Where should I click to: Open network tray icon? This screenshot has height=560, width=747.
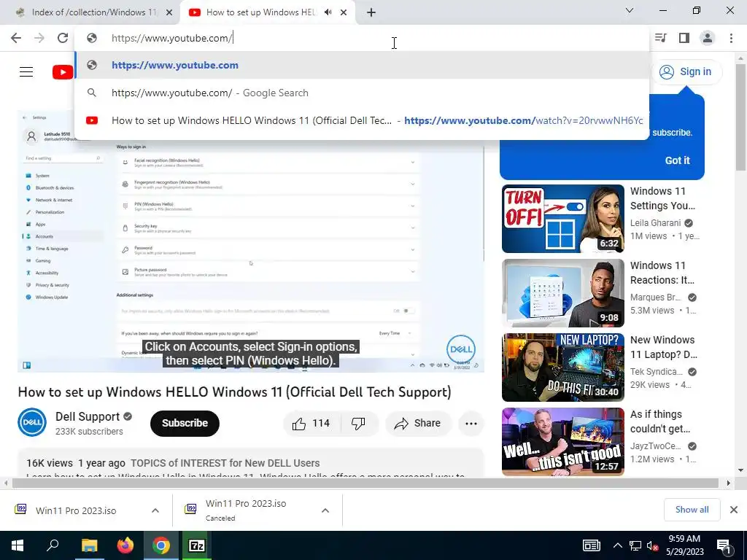pyautogui.click(x=635, y=545)
